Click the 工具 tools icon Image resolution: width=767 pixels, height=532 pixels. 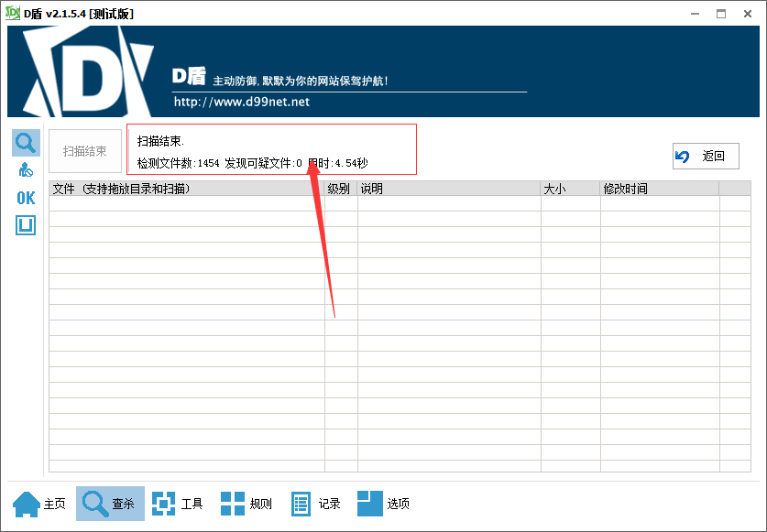tap(165, 503)
